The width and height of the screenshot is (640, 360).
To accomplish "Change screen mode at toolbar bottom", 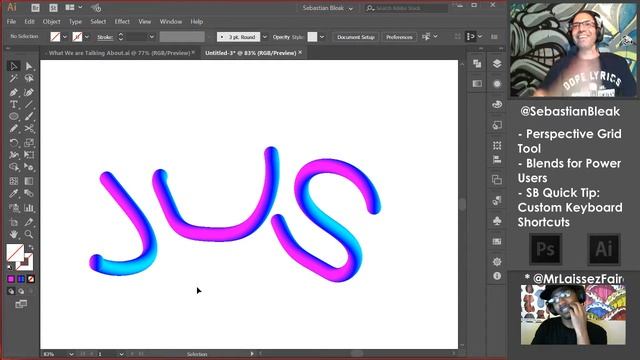I will (x=21, y=304).
